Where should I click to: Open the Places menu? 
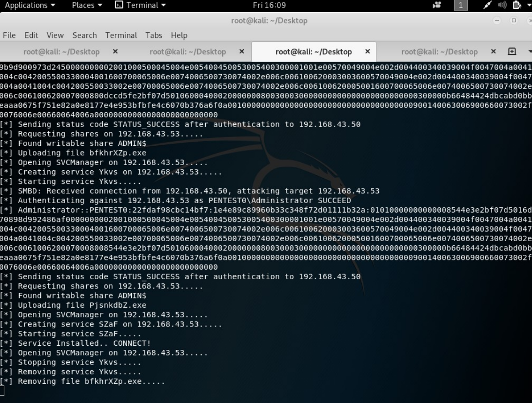(x=87, y=5)
